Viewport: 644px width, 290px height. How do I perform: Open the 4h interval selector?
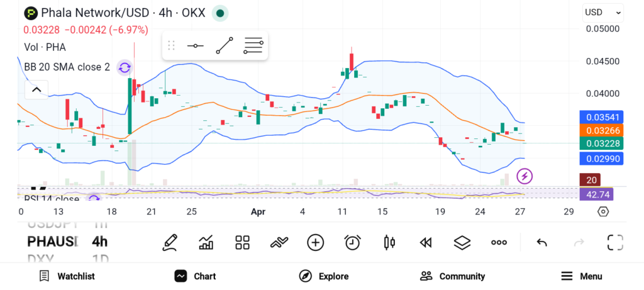click(x=99, y=242)
